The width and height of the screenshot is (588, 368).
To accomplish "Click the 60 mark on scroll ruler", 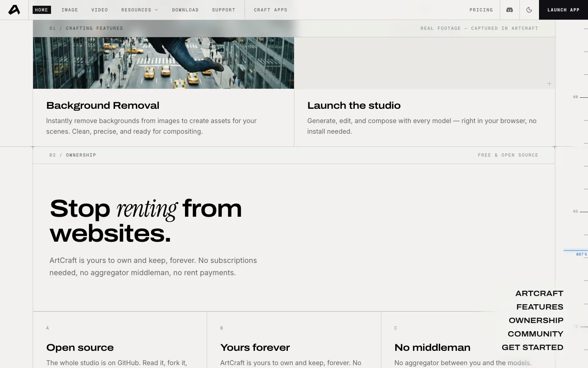I will tap(575, 97).
